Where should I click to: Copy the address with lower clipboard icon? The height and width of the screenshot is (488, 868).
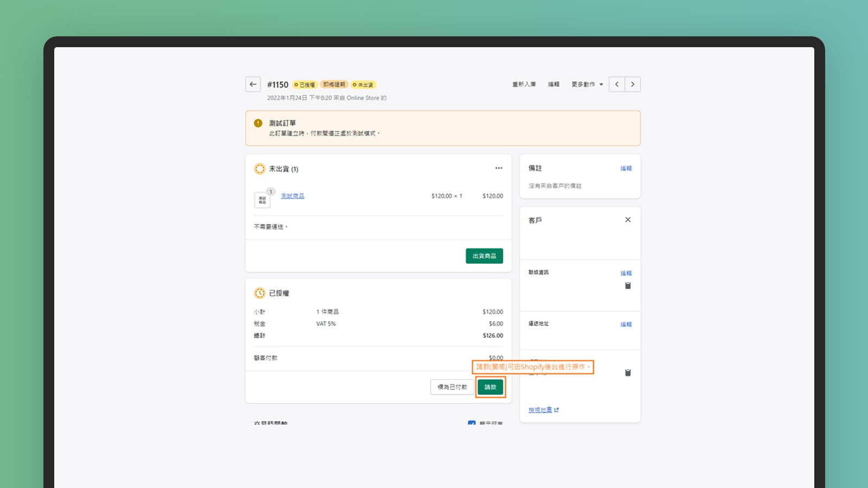[628, 373]
